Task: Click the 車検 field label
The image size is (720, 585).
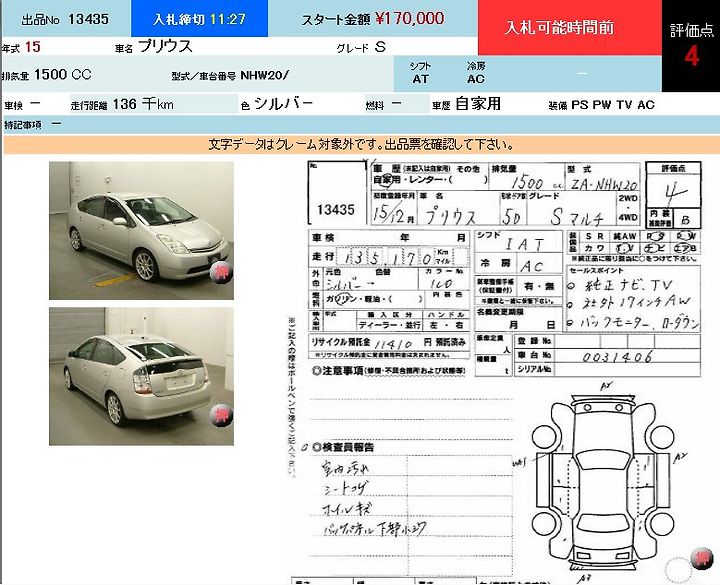Action: 13,106
